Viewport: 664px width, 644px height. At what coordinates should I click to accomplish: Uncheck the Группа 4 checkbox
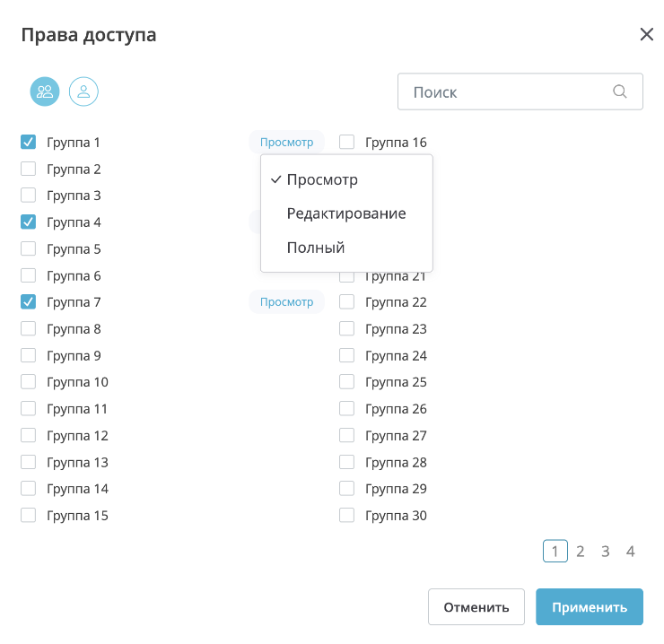tap(29, 222)
